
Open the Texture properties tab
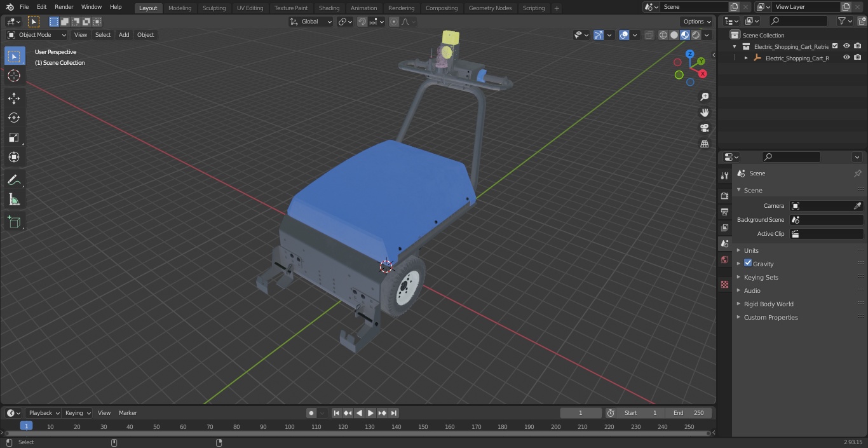724,284
